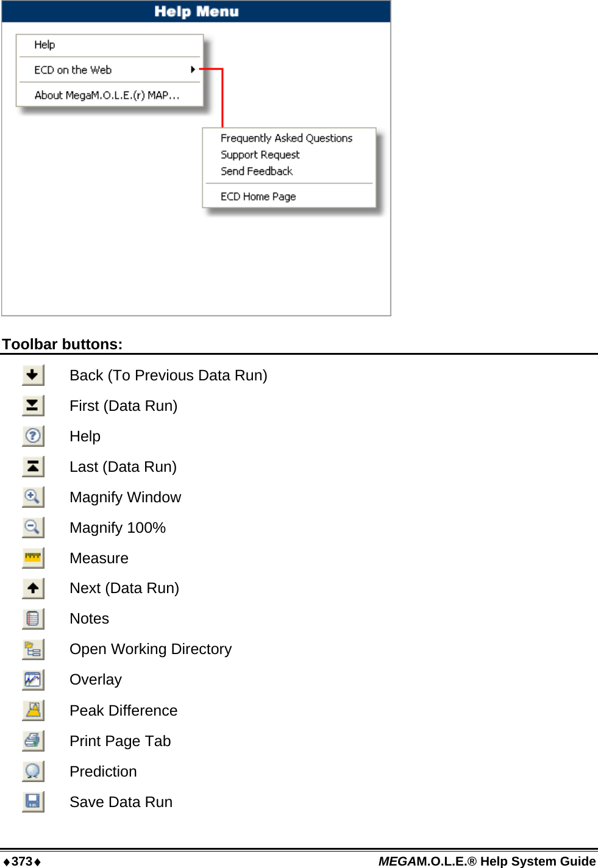Click the 'Prediction' label text
Image resolution: width=598 pixels, height=868 pixels.
click(103, 772)
